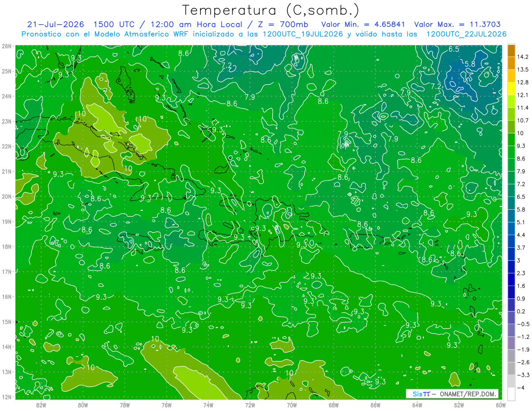Click the 82W longitude axis label
This screenshot has height=411, width=532.
[41, 404]
